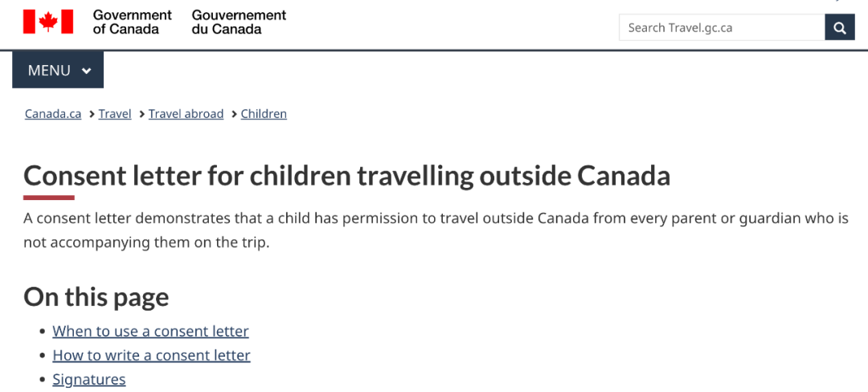Open the Children breadcrumb link

coord(264,114)
